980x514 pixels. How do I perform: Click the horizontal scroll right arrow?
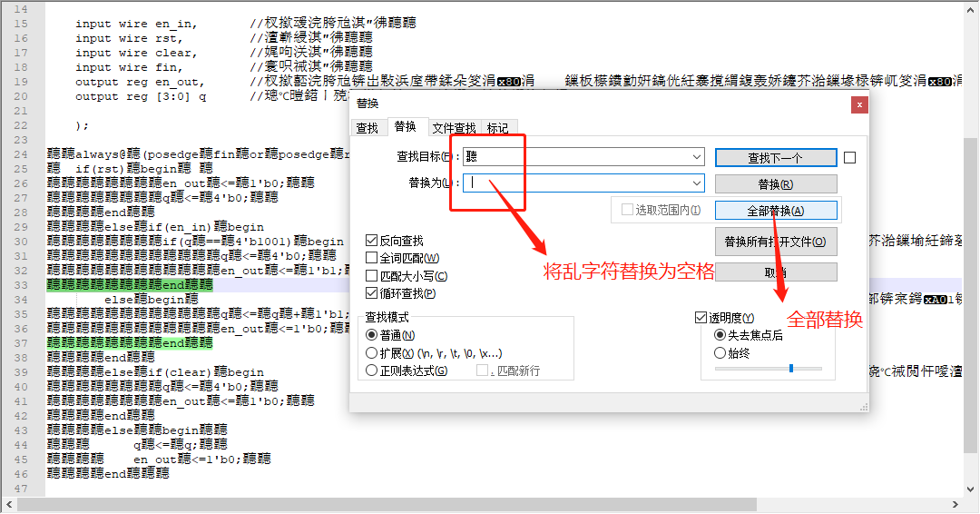[955, 504]
